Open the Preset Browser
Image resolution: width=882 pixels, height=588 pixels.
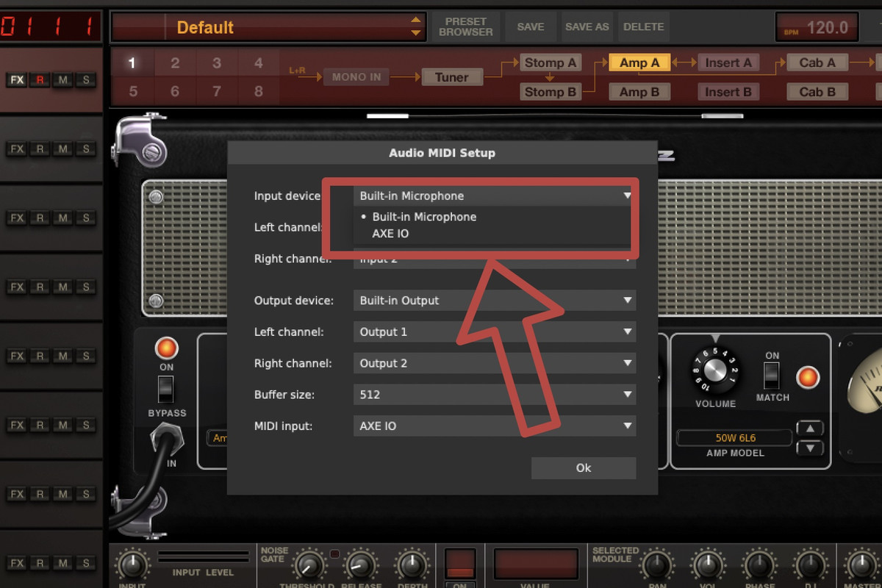pos(466,27)
